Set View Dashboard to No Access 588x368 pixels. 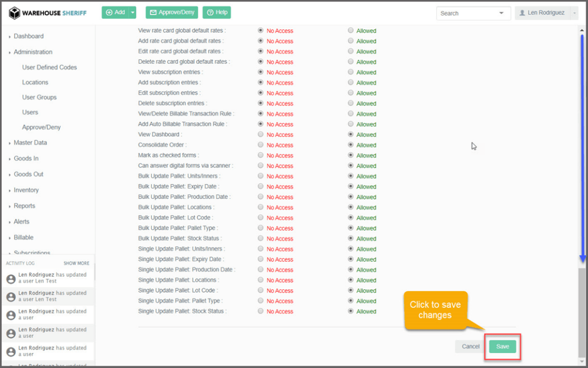(x=261, y=135)
